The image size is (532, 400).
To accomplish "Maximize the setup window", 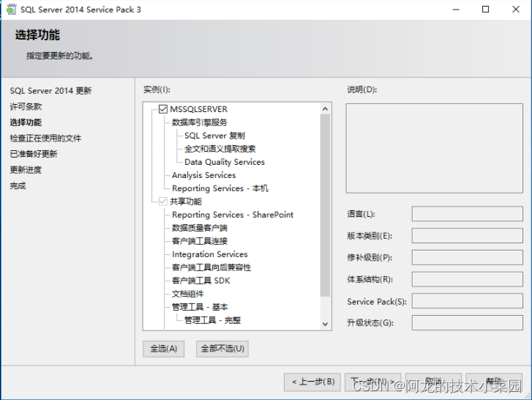I will coord(485,10).
